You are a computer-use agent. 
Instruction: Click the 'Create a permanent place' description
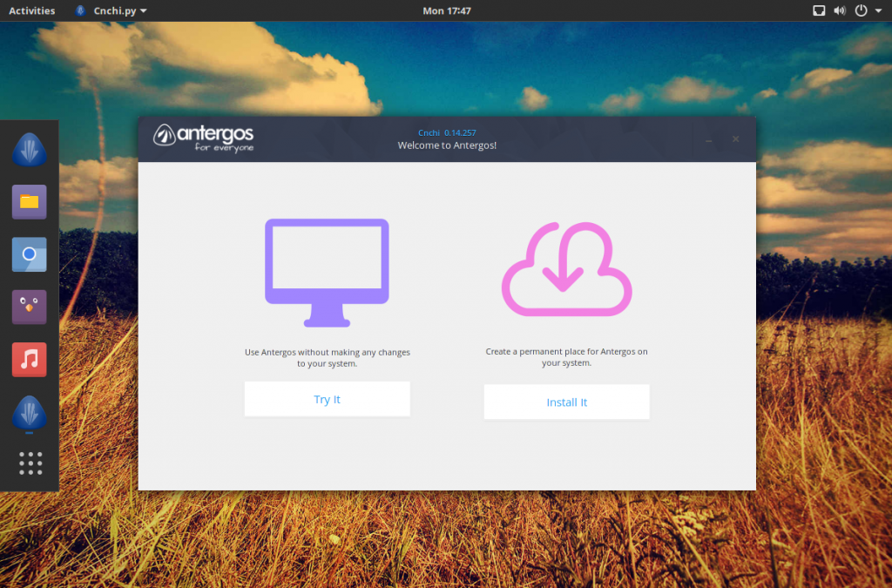point(566,357)
